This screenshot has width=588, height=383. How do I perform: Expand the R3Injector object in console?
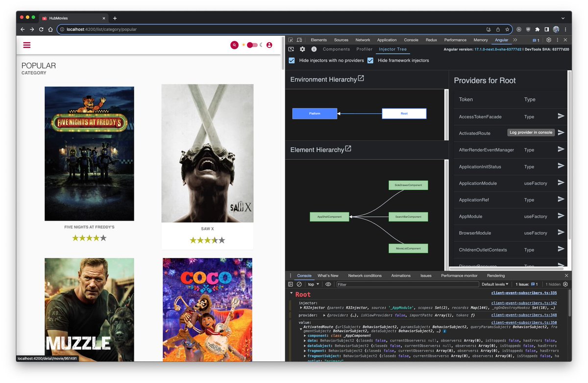(x=301, y=307)
